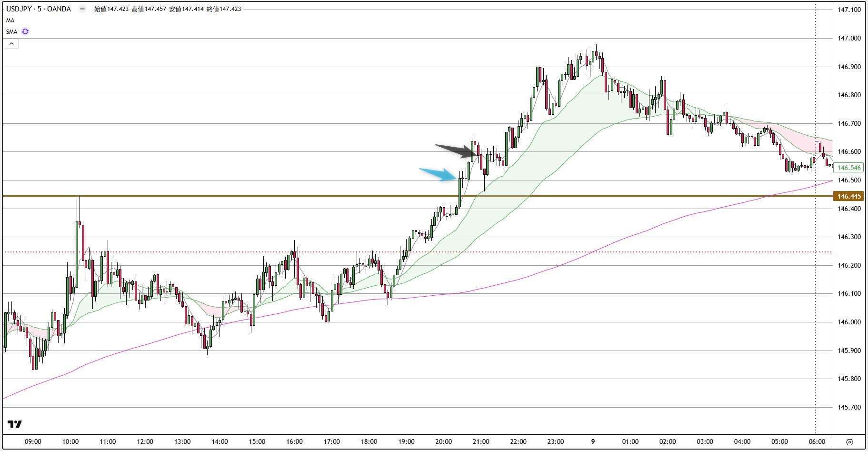This screenshot has width=868, height=451.
Task: Click the purple refresh icon beside SMA
Action: (25, 32)
